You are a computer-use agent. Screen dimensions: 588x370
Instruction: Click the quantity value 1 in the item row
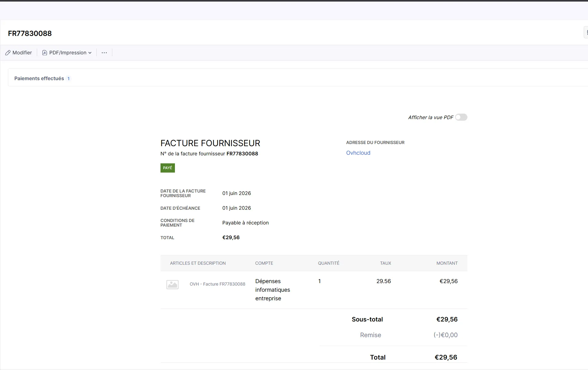coord(319,281)
